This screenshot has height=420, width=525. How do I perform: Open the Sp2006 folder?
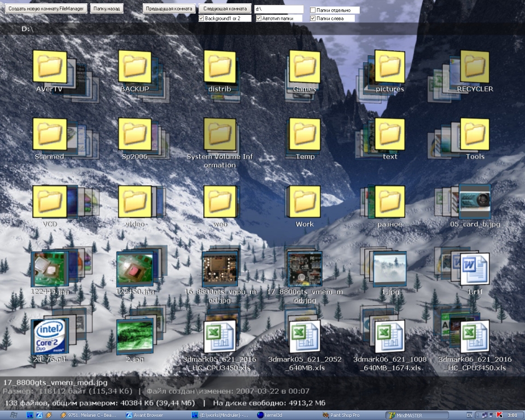[x=135, y=134]
